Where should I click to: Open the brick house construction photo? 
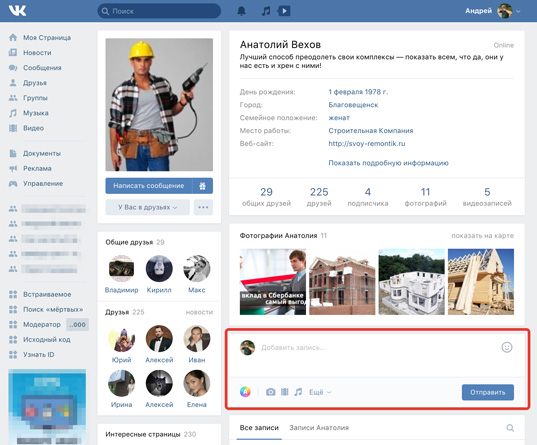tap(342, 282)
